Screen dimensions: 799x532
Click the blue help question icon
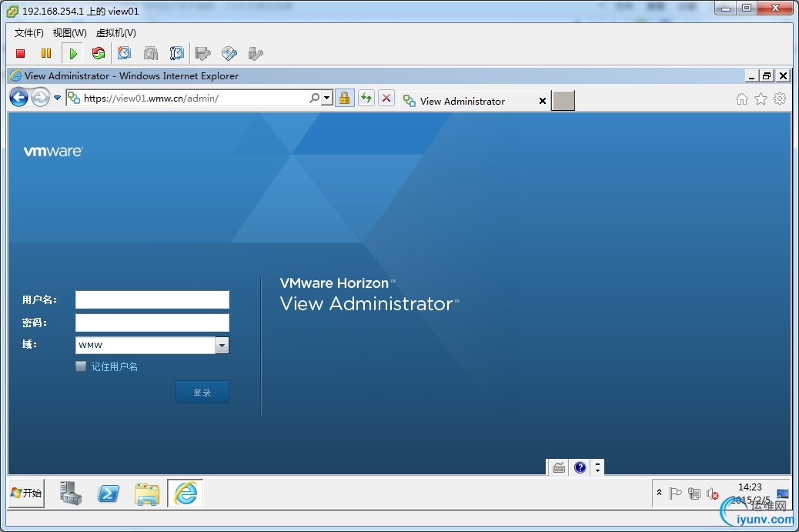point(580,467)
